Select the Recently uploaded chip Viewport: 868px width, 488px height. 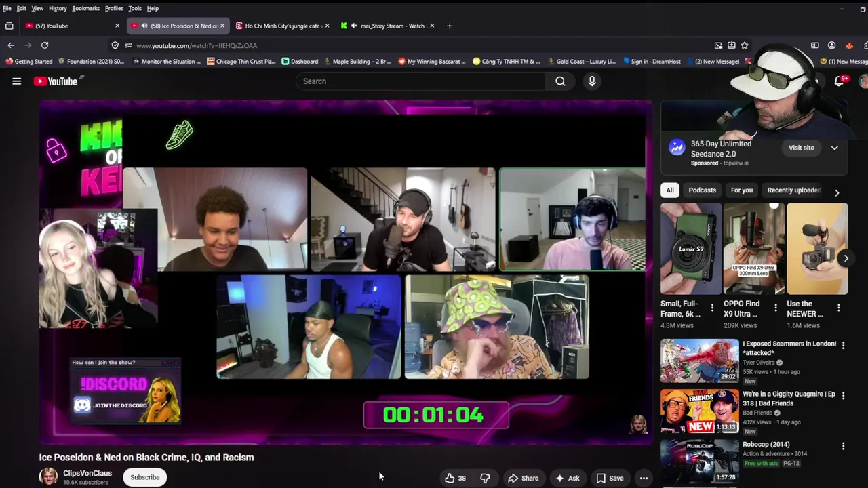[794, 190]
